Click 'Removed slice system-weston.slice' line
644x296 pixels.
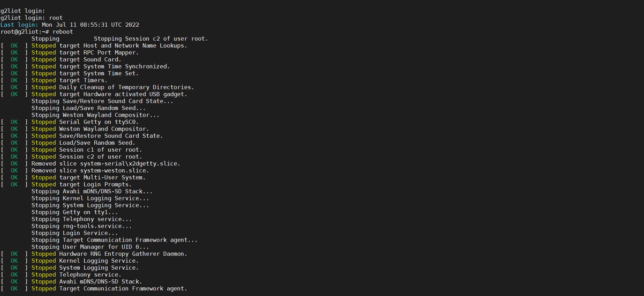(x=90, y=170)
